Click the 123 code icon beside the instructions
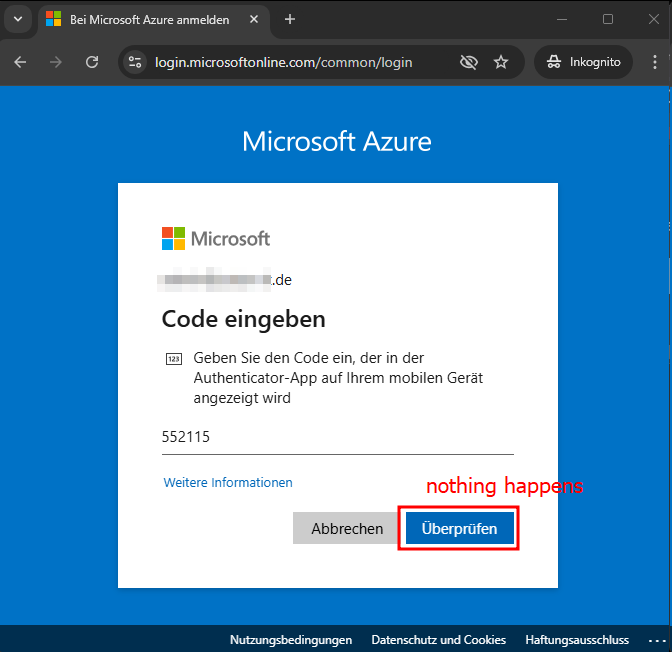Viewport: 672px width, 652px height. (174, 359)
